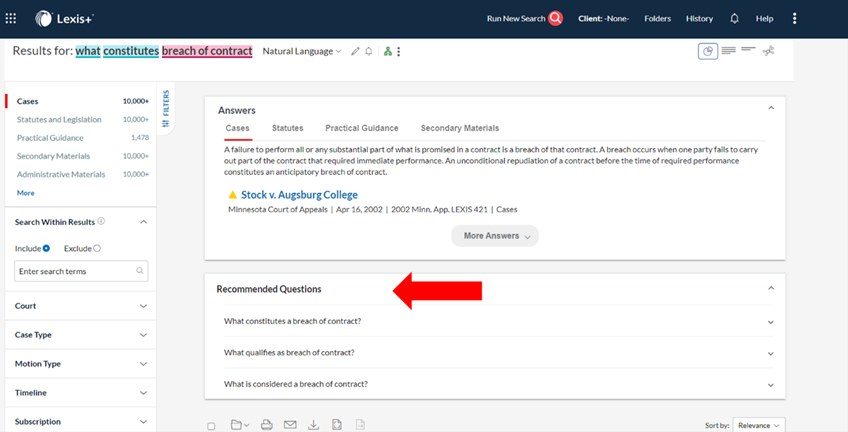The width and height of the screenshot is (848, 432).
Task: Open the Natural Language search type dropdown
Action: point(302,51)
